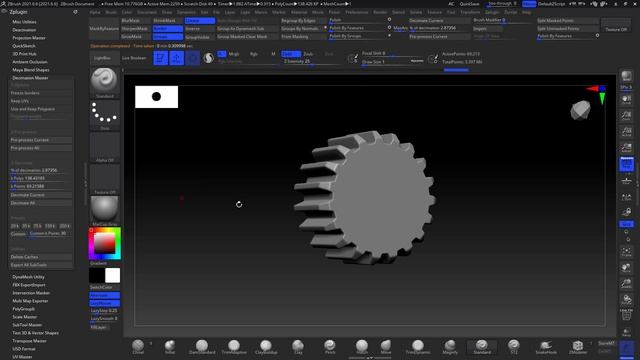
Task: Click the Delete Caches button
Action: click(41, 257)
